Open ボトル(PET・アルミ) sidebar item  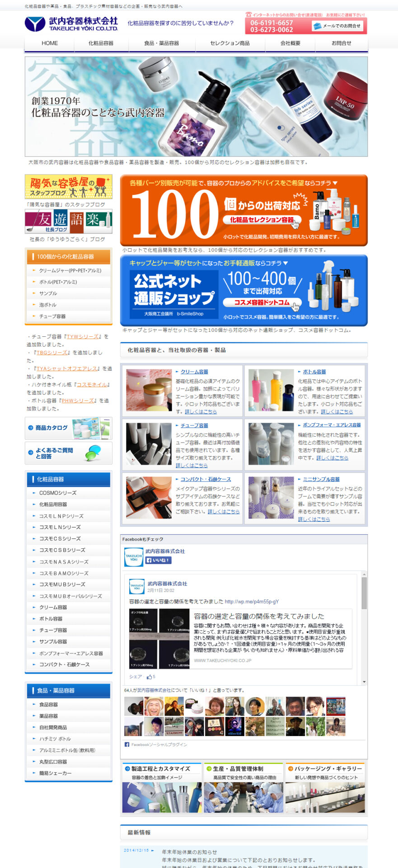pyautogui.click(x=69, y=282)
